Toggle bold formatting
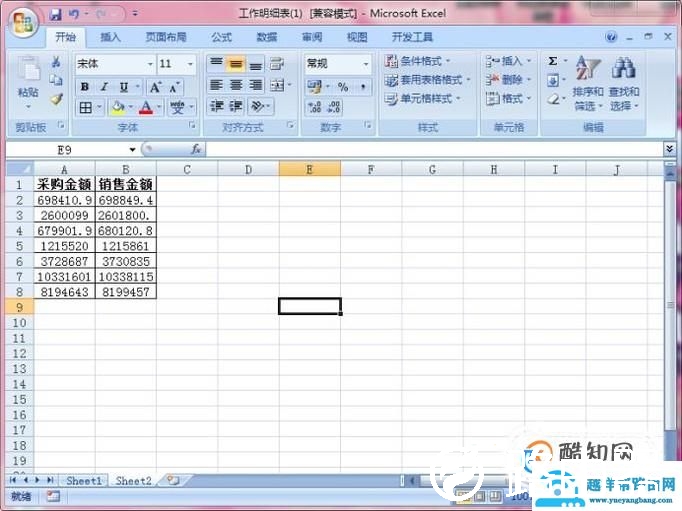The width and height of the screenshot is (682, 511). click(x=85, y=87)
